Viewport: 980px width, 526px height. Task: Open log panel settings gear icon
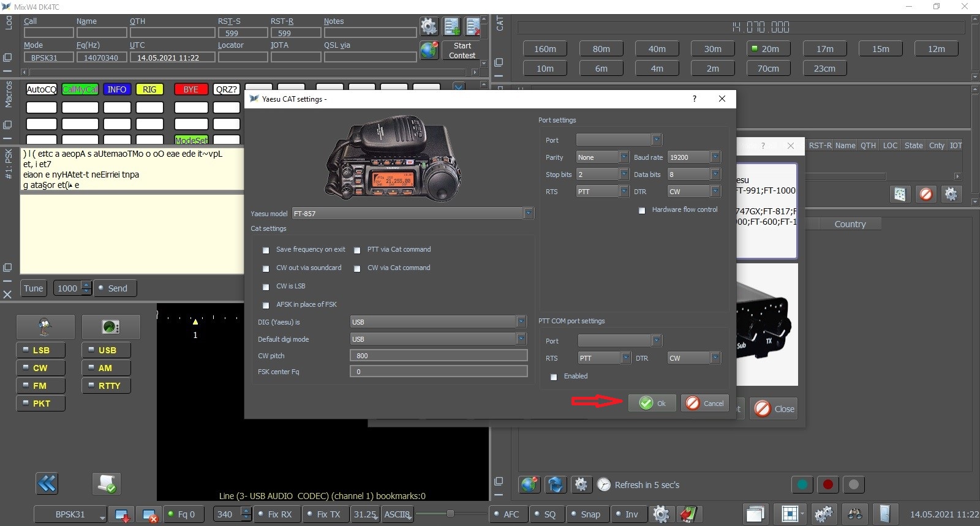click(429, 26)
